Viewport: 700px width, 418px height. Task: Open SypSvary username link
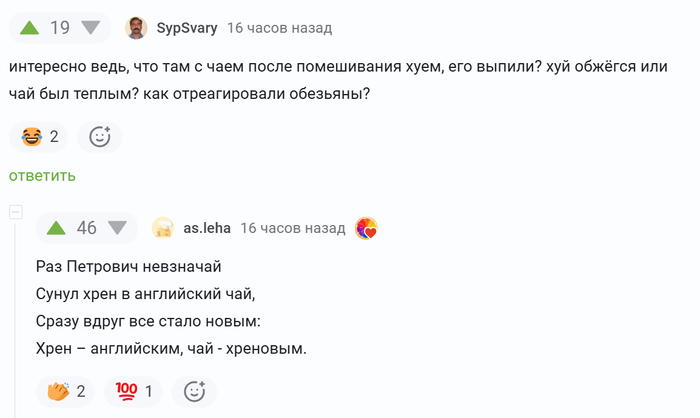coord(186,28)
